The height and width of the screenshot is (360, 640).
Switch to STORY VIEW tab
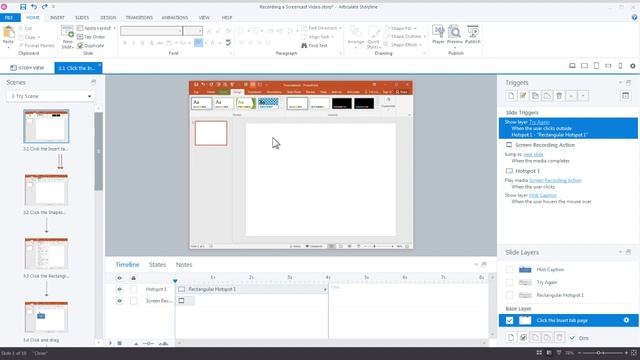tap(27, 68)
